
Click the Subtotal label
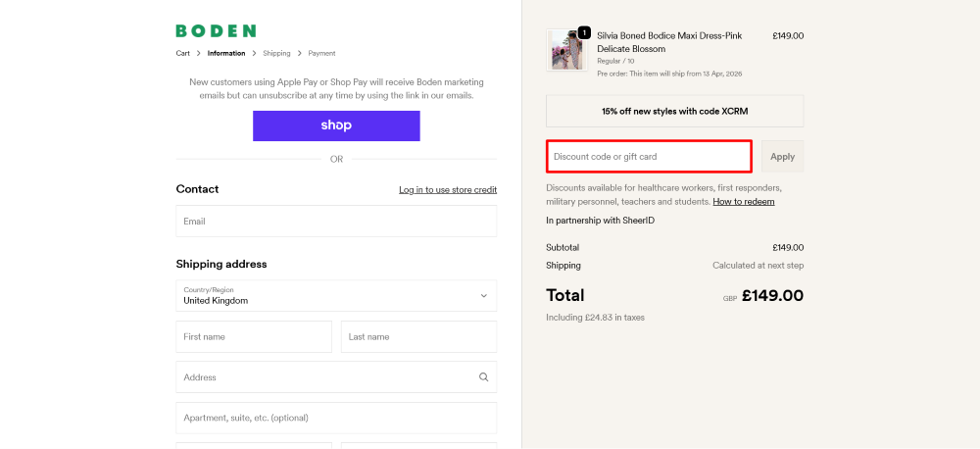tap(563, 248)
